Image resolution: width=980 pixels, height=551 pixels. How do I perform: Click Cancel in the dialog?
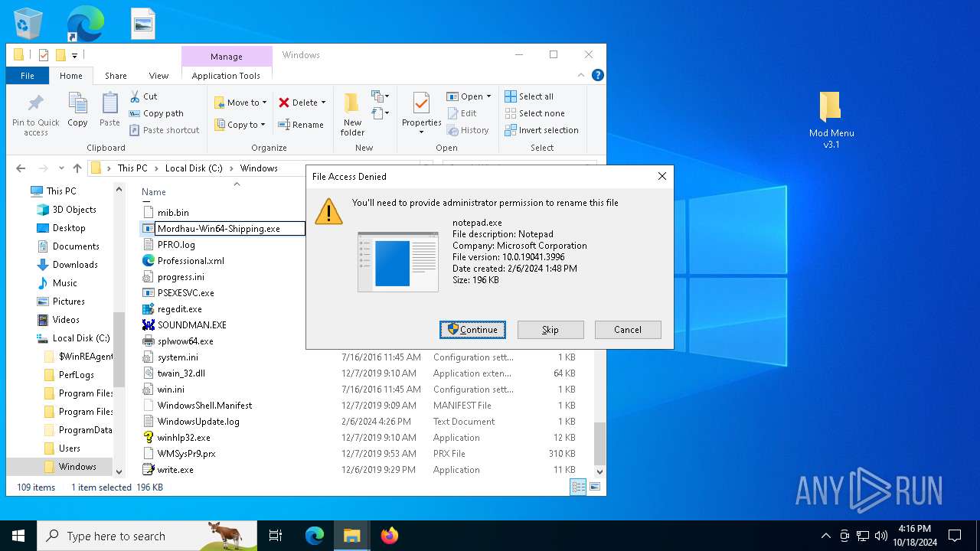click(628, 330)
